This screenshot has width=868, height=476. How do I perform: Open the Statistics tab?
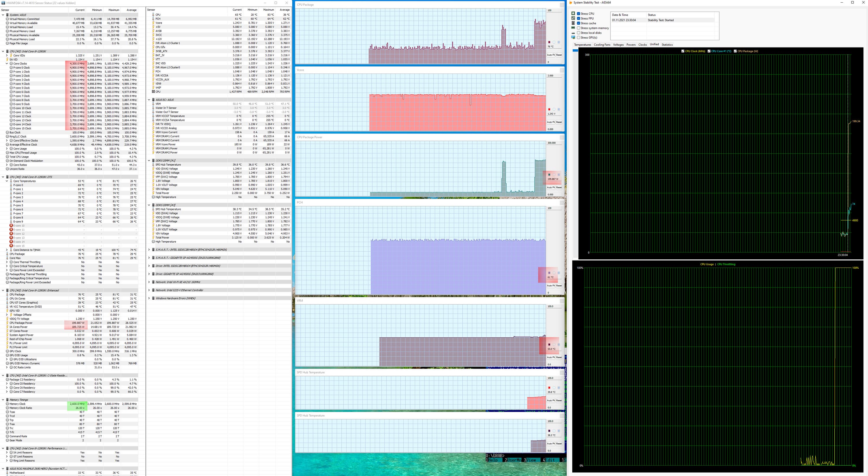point(667,45)
